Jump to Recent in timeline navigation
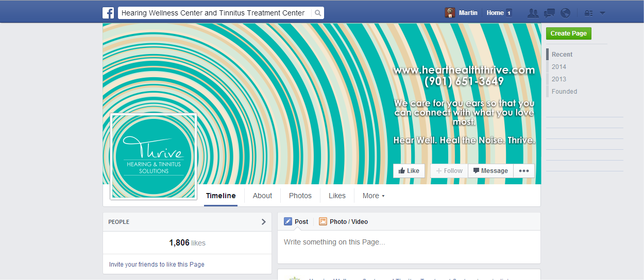Screen dimensions: 644x280 point(562,54)
